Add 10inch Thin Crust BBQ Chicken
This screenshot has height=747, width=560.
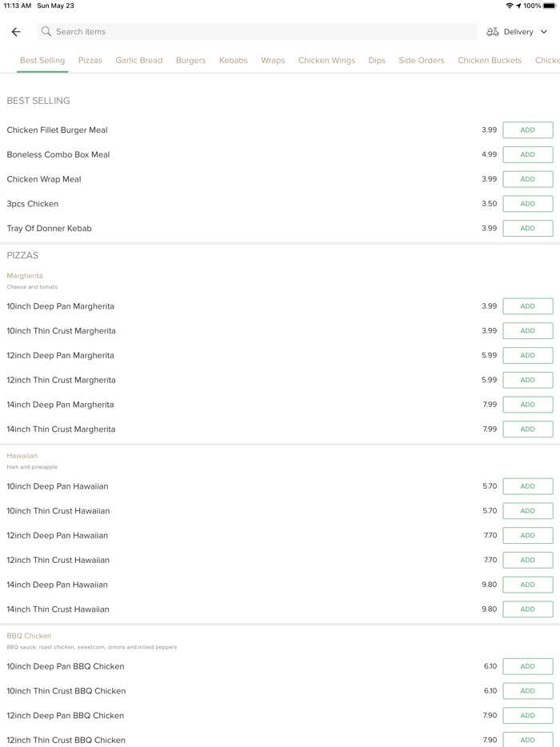click(x=527, y=691)
